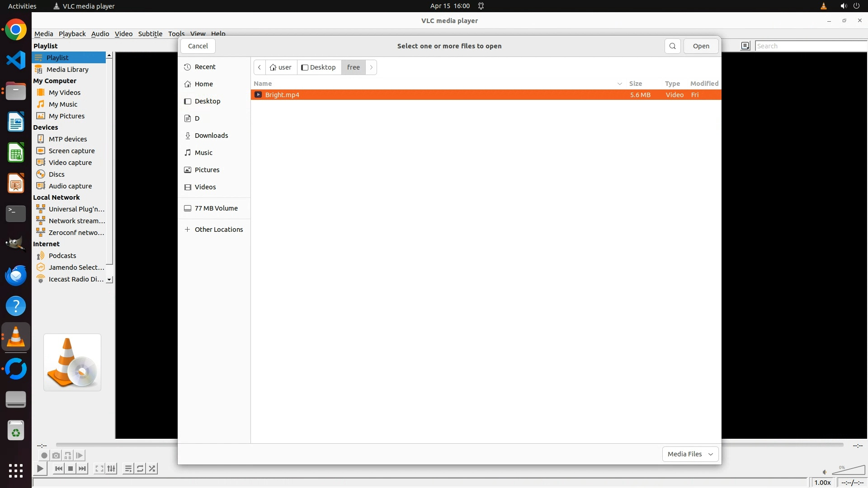Screen dimensions: 868x488
Task: Open the Subtitle menu
Action: [x=150, y=34]
